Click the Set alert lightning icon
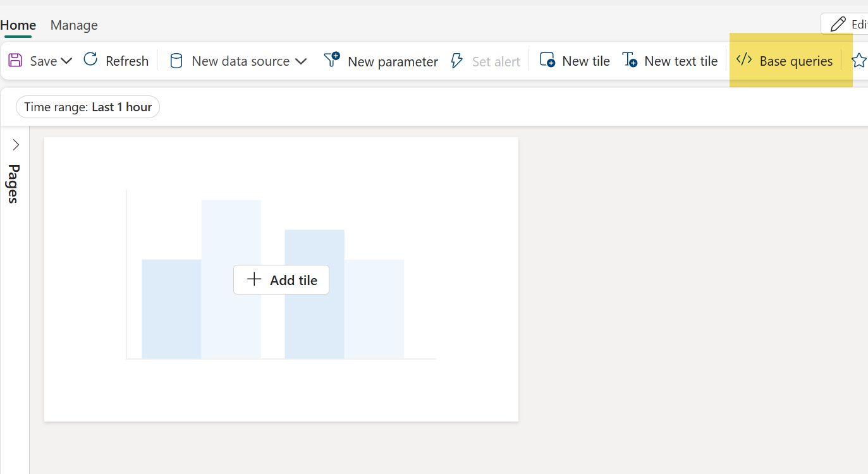Screen dimensions: 868x474 click(456, 61)
